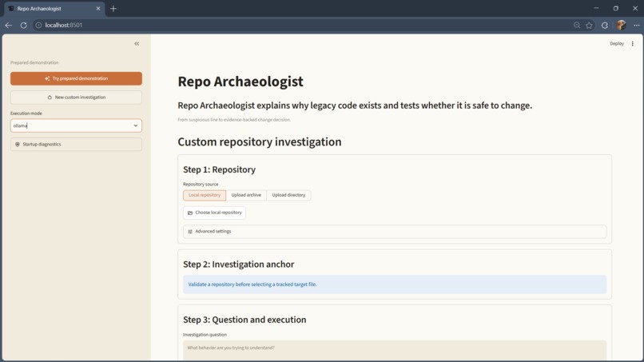Image resolution: width=644 pixels, height=362 pixels.
Task: Click the Deploy button
Action: click(617, 44)
